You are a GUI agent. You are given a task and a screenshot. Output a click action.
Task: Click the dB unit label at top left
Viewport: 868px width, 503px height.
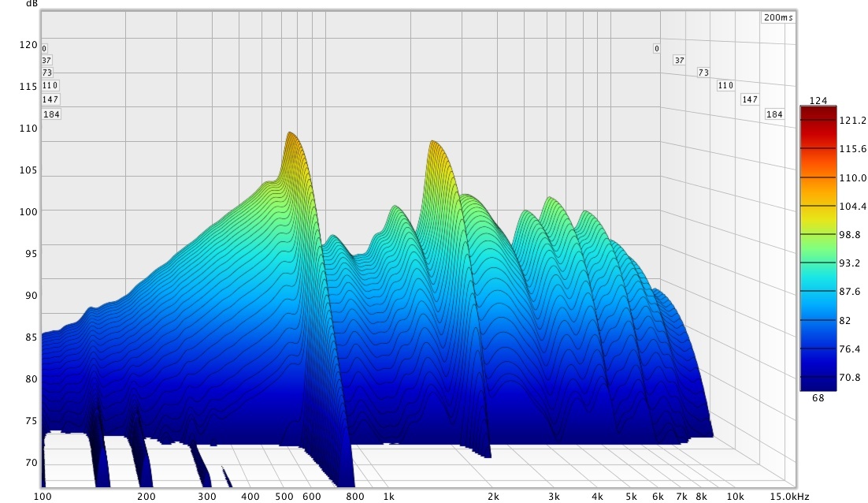31,4
